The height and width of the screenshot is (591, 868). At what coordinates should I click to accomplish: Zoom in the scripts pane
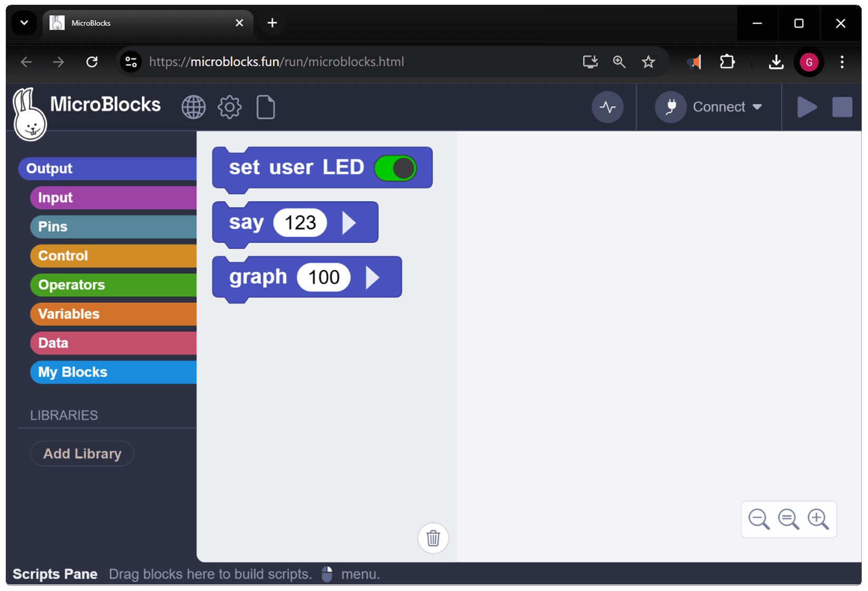coord(818,519)
